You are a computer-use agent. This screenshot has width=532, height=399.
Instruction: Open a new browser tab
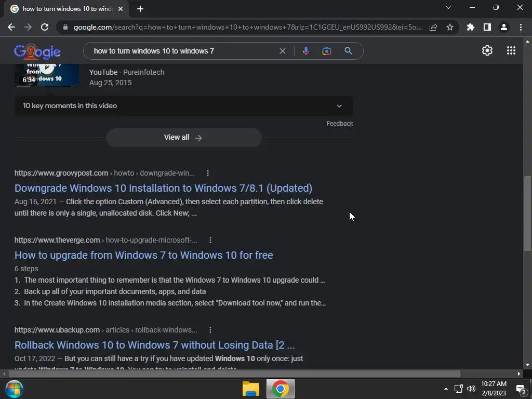pos(140,9)
